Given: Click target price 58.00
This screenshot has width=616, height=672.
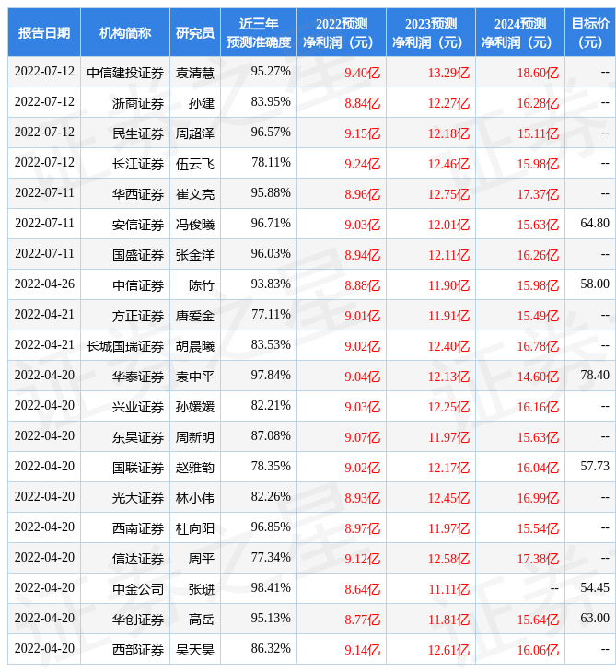Looking at the screenshot, I should [595, 284].
